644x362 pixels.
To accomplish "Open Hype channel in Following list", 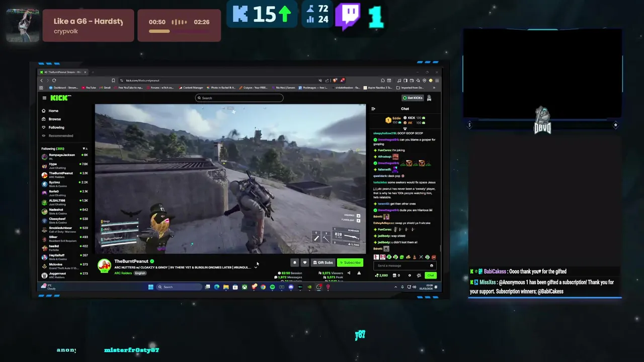I will 64,165.
